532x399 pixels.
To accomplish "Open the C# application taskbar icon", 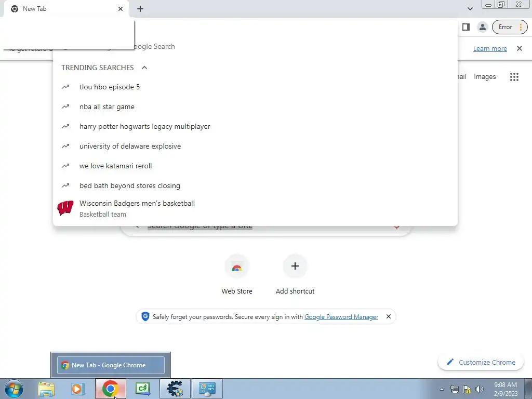I will (142, 389).
